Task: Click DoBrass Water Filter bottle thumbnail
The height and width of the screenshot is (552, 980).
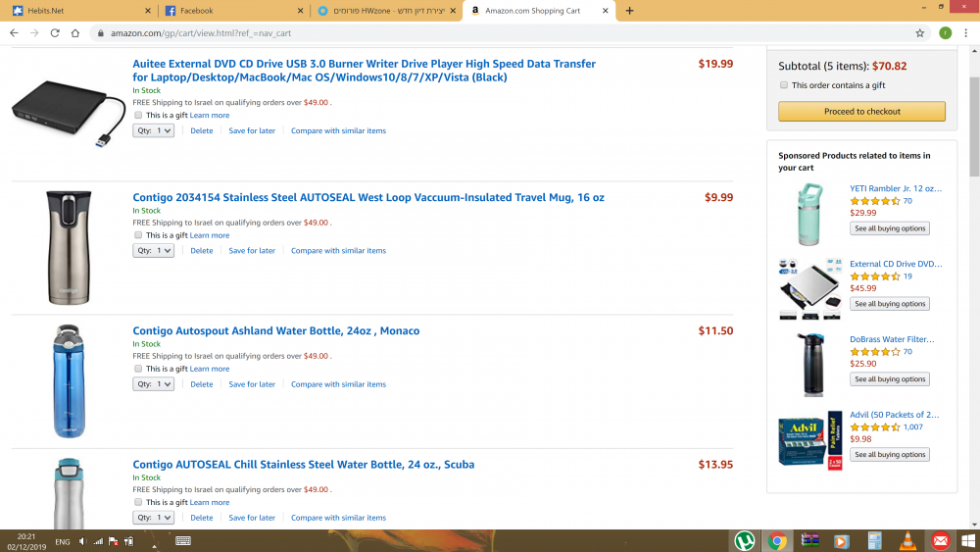Action: click(x=810, y=365)
